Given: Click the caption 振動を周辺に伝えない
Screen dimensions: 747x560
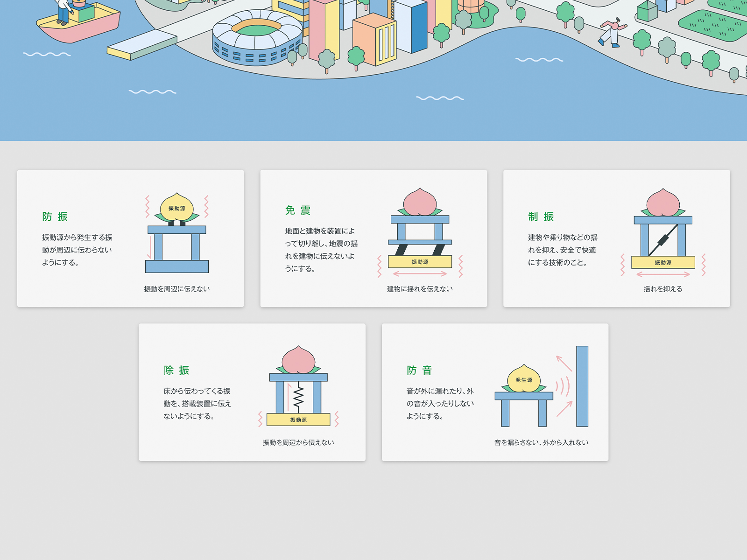Looking at the screenshot, I should click(x=176, y=289).
